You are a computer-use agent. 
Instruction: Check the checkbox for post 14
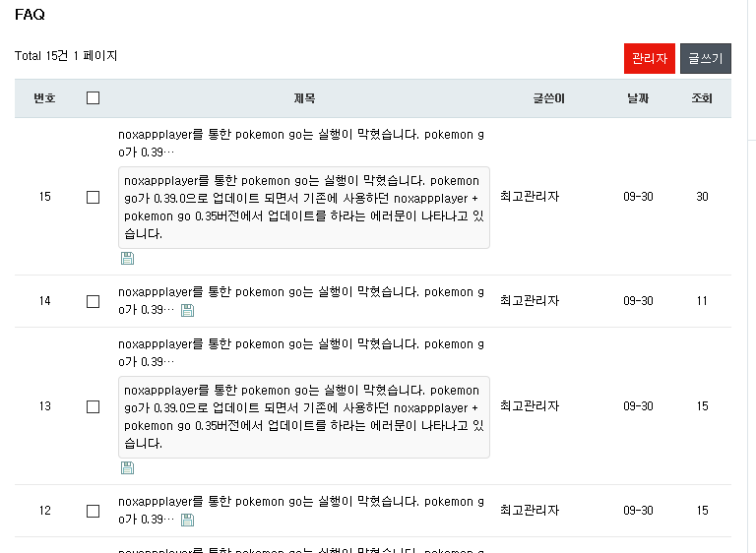[x=94, y=301]
